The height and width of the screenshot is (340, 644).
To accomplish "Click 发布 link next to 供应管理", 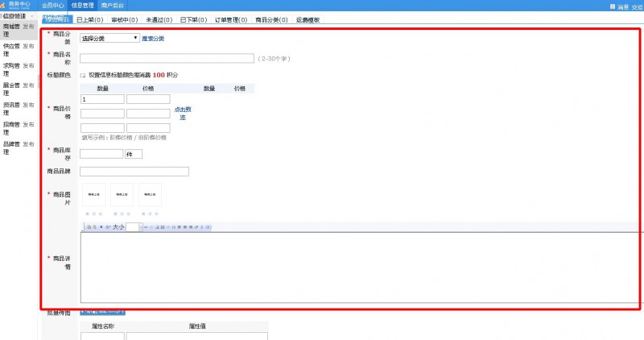I will (28, 47).
